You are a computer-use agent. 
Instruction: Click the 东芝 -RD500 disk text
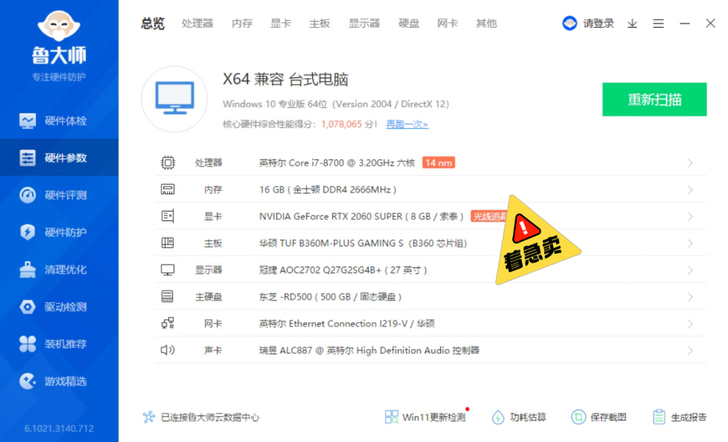[x=330, y=297]
